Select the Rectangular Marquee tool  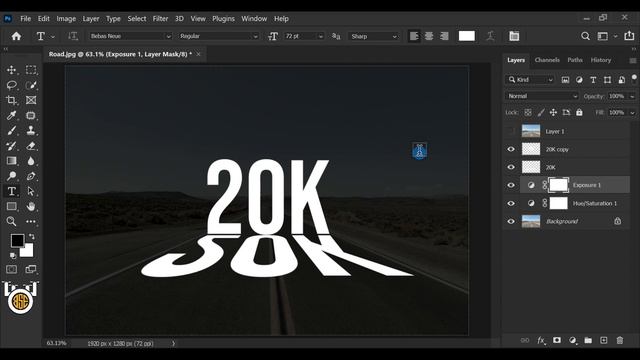(31, 70)
